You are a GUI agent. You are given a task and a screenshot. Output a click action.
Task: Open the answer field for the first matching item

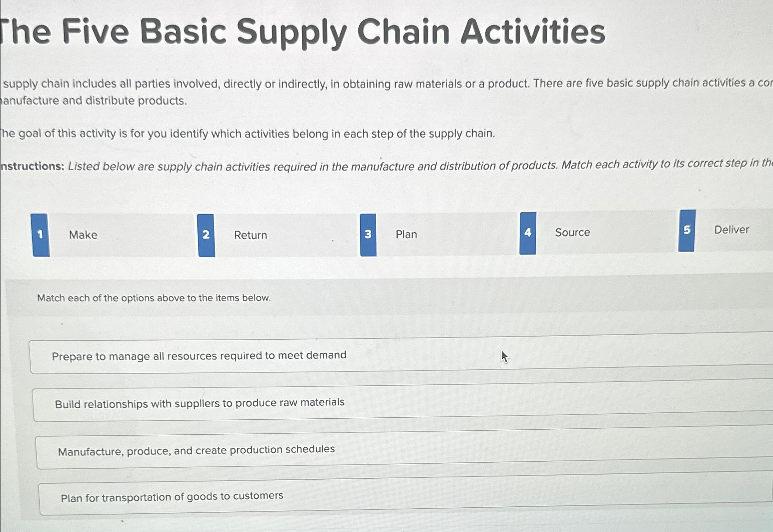pos(551,356)
